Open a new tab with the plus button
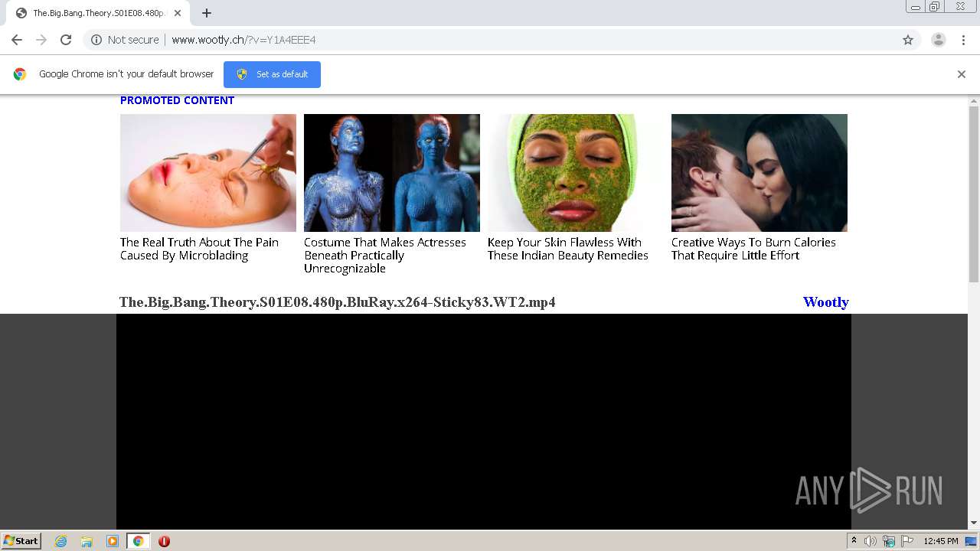980x551 pixels. click(x=207, y=13)
